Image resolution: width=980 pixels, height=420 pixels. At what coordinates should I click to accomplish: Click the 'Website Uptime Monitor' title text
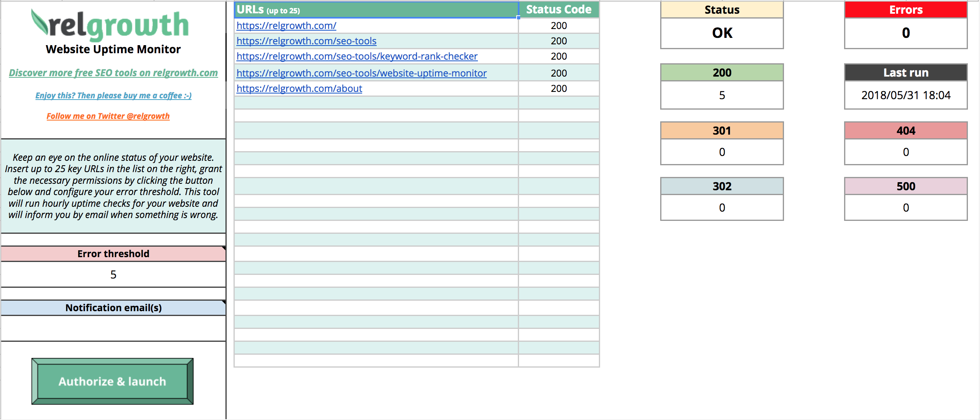click(x=113, y=49)
